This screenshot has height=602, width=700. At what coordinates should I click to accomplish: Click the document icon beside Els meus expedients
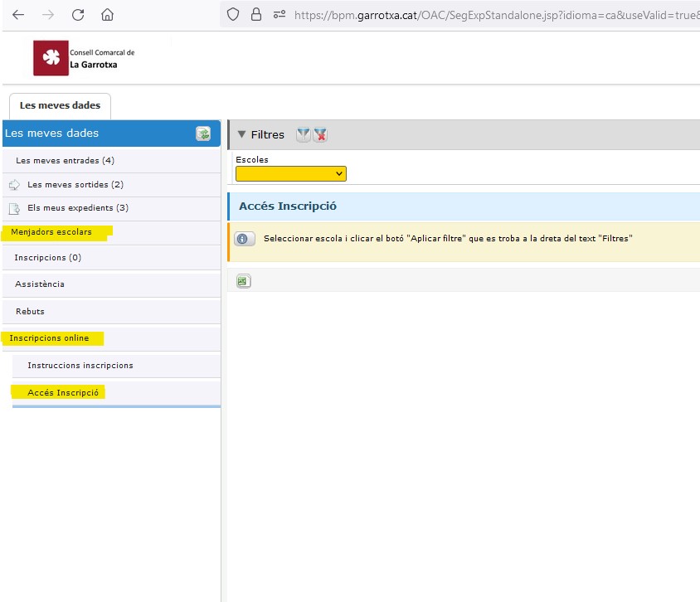(x=14, y=208)
